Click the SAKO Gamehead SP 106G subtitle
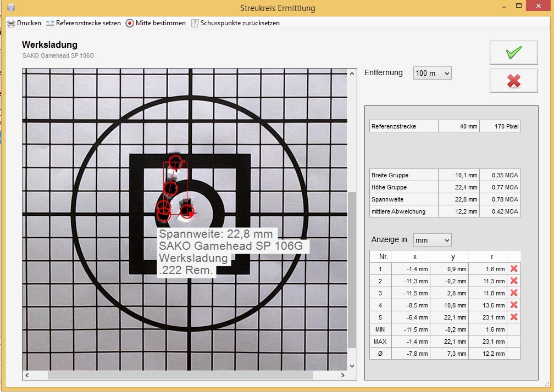The image size is (554, 392). click(58, 55)
